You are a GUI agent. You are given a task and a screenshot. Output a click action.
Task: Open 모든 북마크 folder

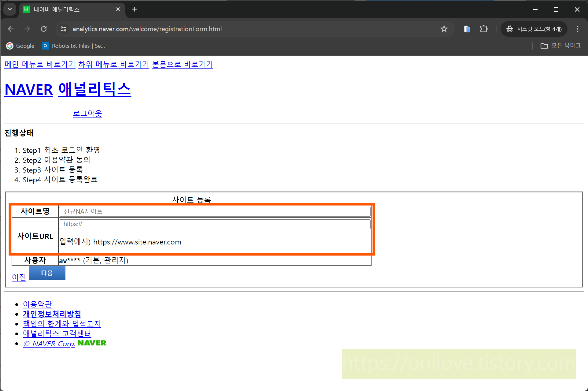pos(561,46)
